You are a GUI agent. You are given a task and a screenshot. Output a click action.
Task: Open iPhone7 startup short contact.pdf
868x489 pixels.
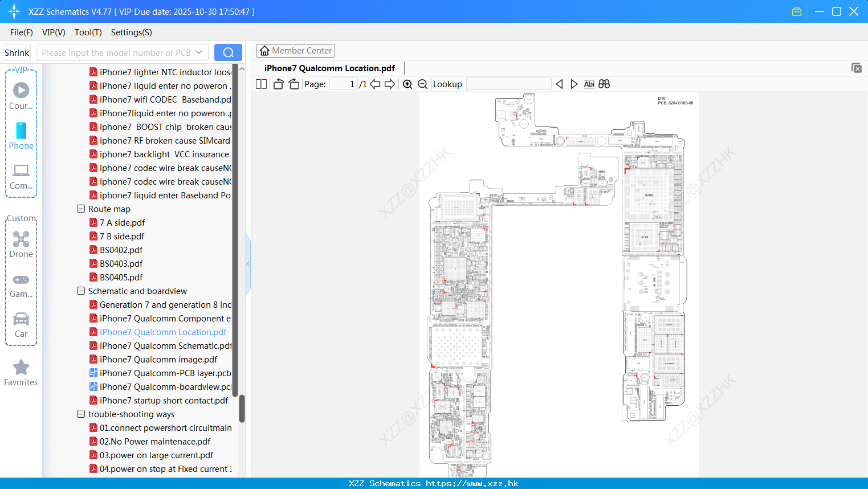click(164, 400)
